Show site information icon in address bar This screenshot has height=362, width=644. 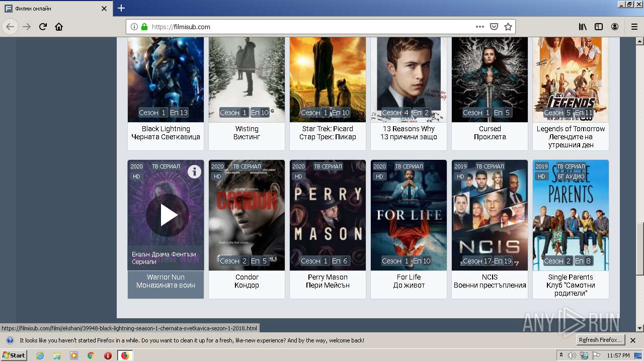(134, 27)
